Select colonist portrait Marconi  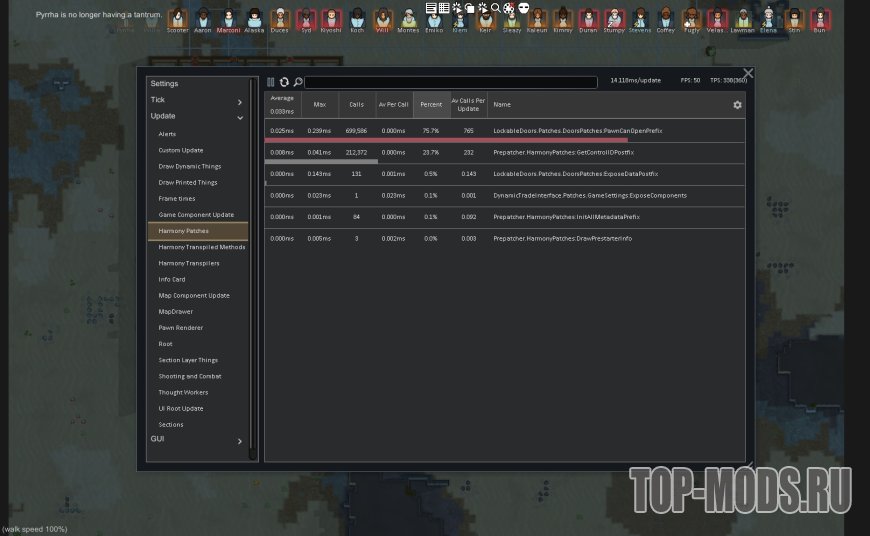pyautogui.click(x=229, y=19)
